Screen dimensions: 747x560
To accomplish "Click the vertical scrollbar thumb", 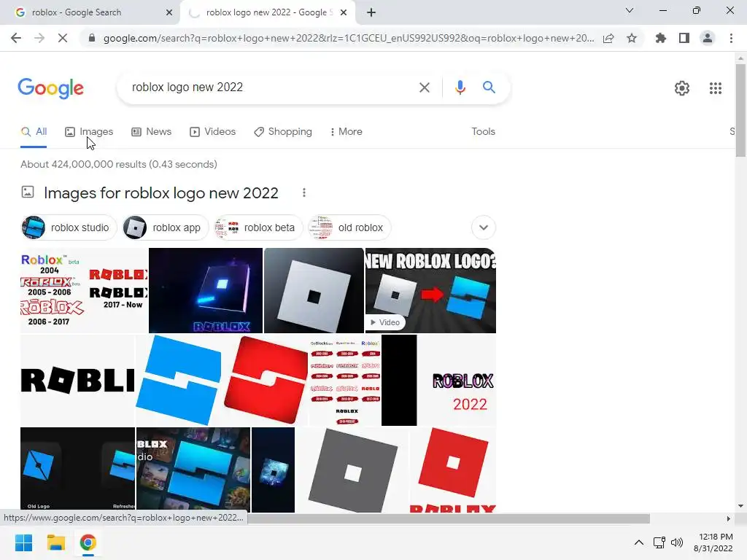I will [740, 109].
